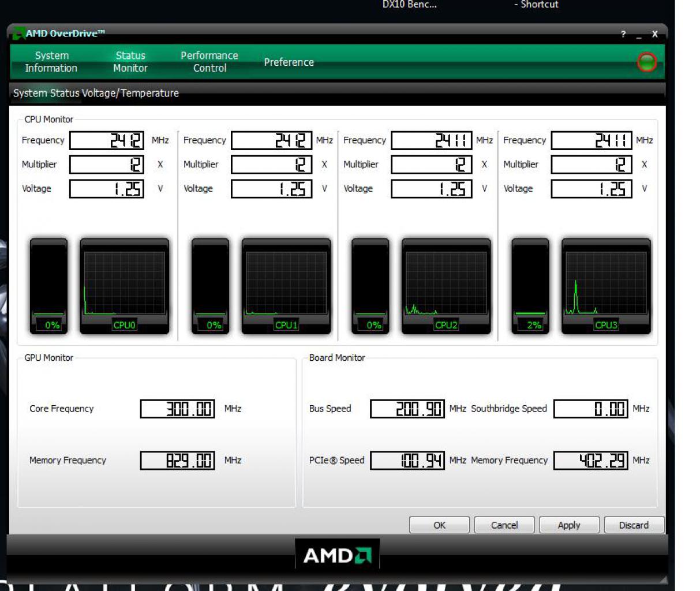Click the "Southbridge Speed" label
The width and height of the screenshot is (700, 591).
[509, 409]
